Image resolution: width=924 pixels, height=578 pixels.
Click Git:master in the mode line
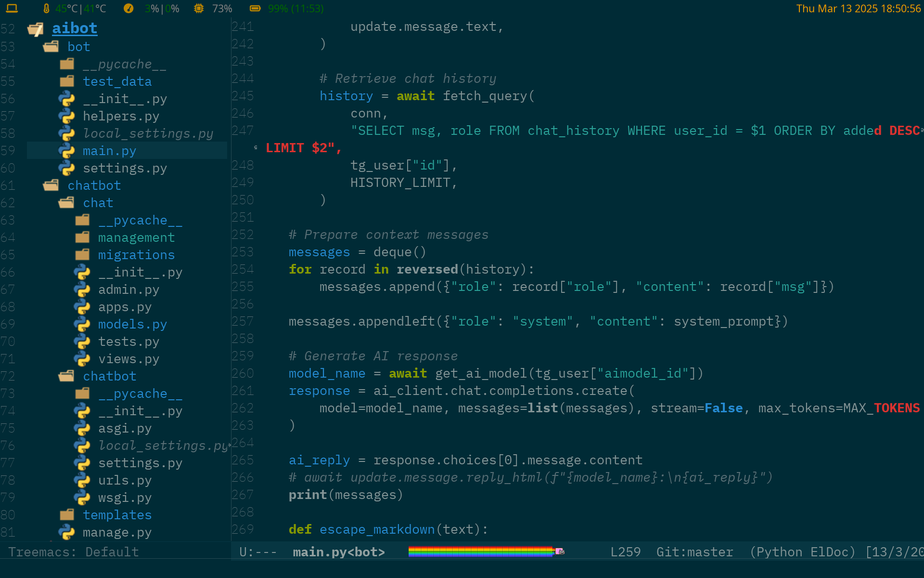[694, 552]
